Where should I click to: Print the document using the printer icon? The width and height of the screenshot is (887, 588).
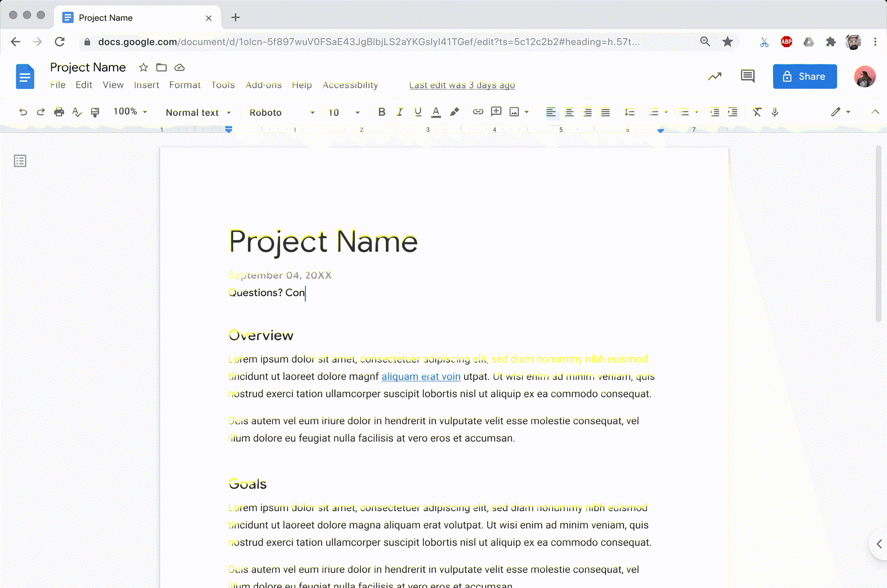(x=59, y=112)
